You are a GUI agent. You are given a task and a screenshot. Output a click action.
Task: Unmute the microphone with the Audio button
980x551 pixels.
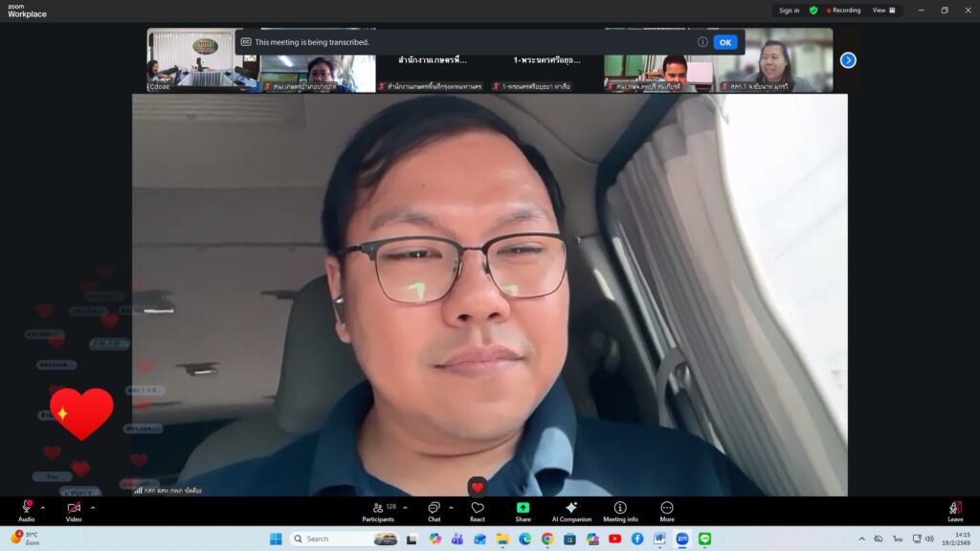tap(26, 509)
